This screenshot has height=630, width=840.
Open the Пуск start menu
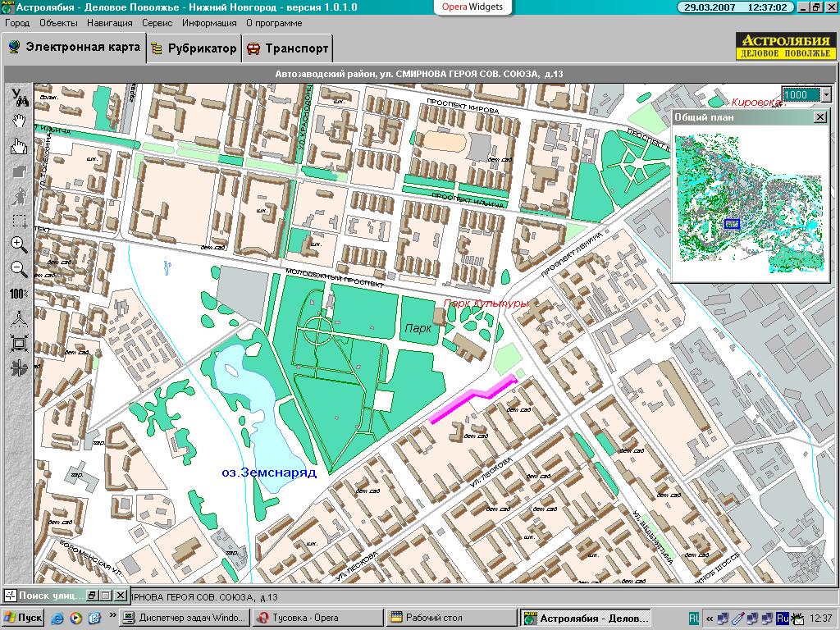(x=22, y=618)
